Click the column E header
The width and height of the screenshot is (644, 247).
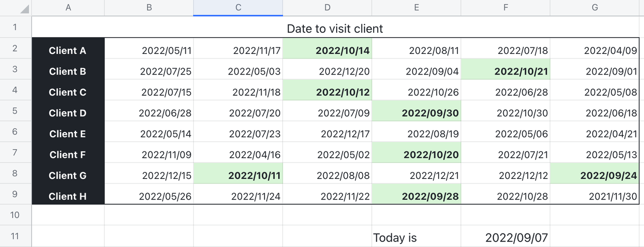point(416,8)
